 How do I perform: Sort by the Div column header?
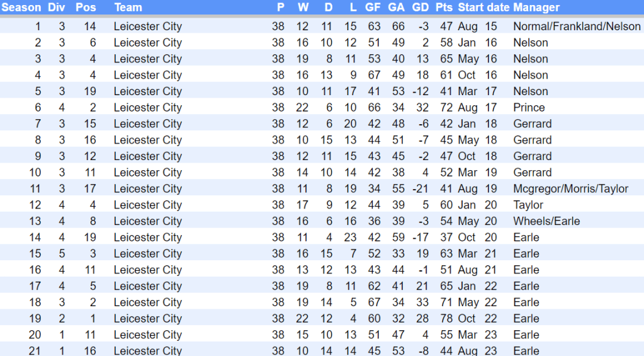[57, 8]
